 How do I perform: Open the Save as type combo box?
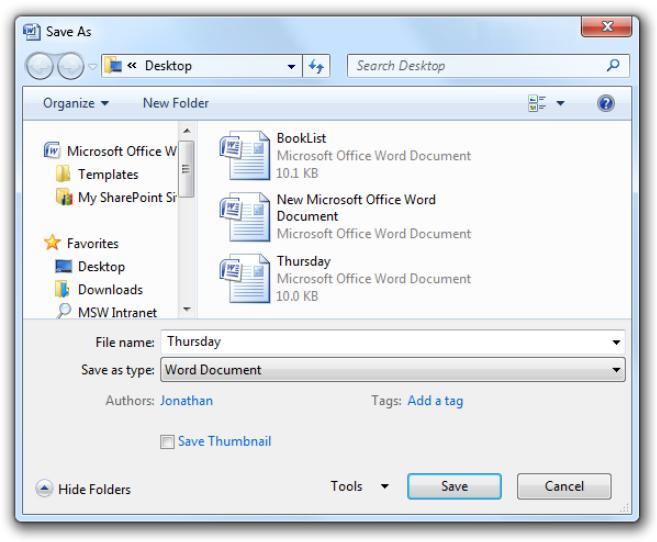click(x=393, y=369)
